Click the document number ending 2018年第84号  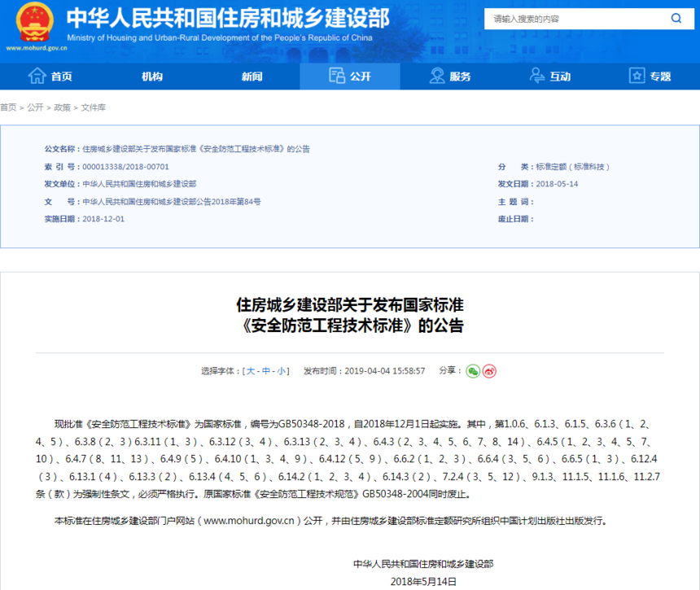pos(172,202)
